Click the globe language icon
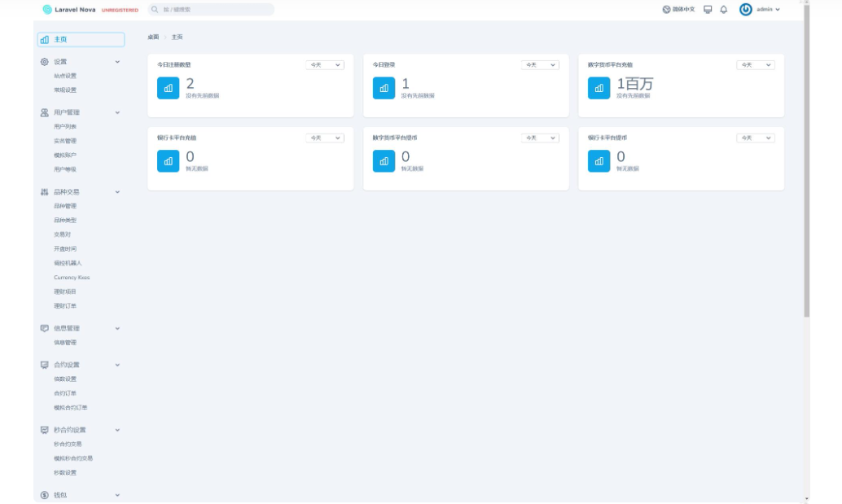 [x=666, y=10]
